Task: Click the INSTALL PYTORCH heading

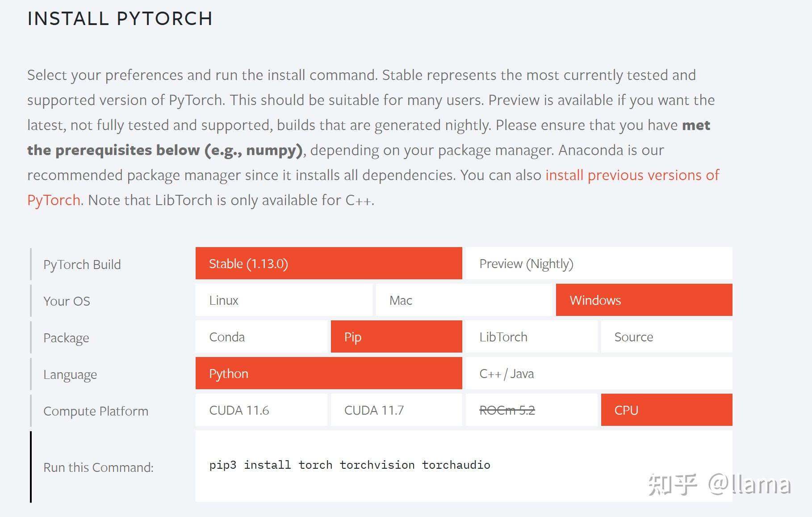Action: coord(120,19)
